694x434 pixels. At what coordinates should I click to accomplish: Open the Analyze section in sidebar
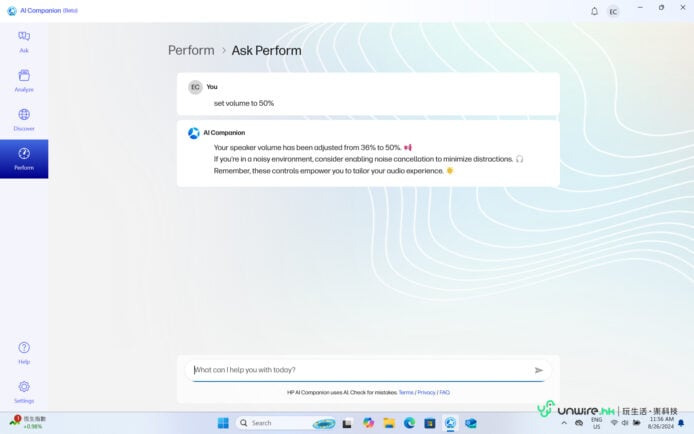pyautogui.click(x=24, y=80)
